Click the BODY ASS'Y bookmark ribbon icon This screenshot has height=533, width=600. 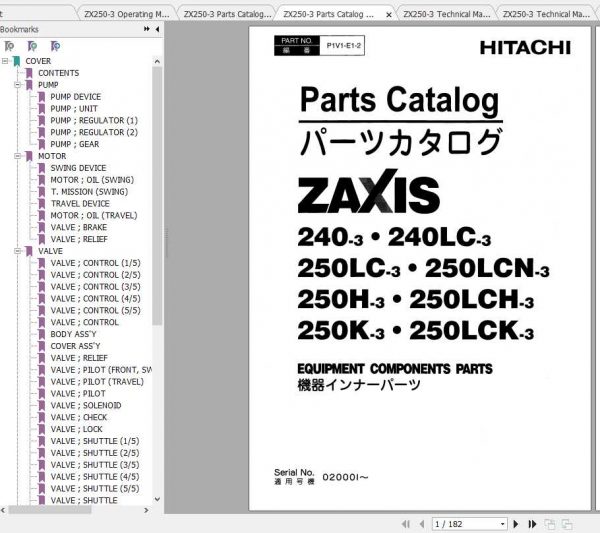tap(42, 334)
